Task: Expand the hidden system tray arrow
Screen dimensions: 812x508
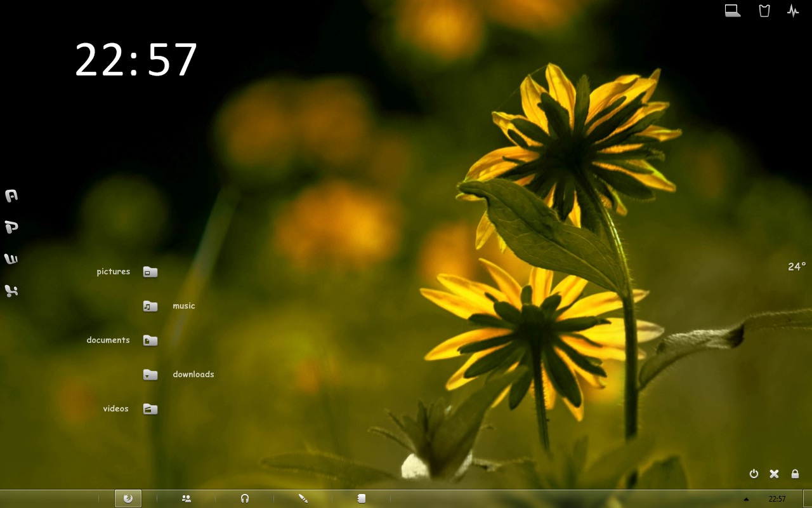Action: pos(746,499)
